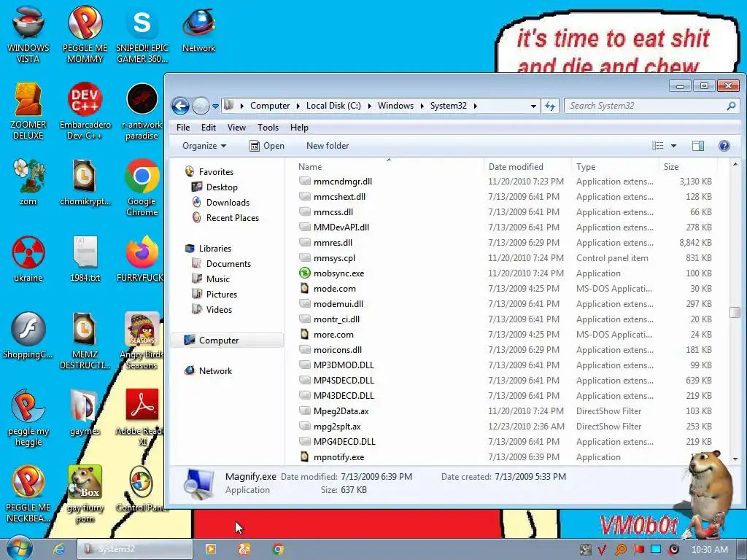This screenshot has height=560, width=747.
Task: Sort by the Size column header
Action: coord(688,167)
